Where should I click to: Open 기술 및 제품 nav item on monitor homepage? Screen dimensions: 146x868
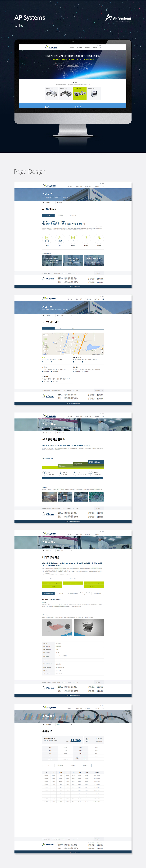tap(79, 48)
